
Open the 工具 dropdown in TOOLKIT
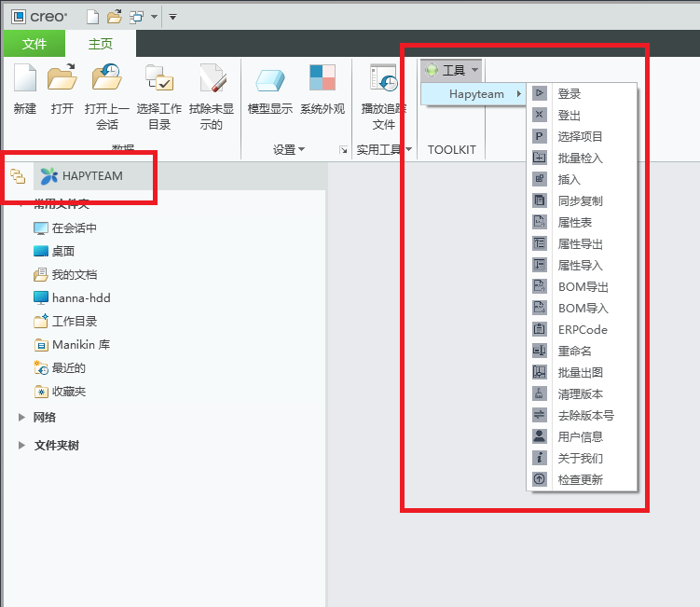click(452, 71)
